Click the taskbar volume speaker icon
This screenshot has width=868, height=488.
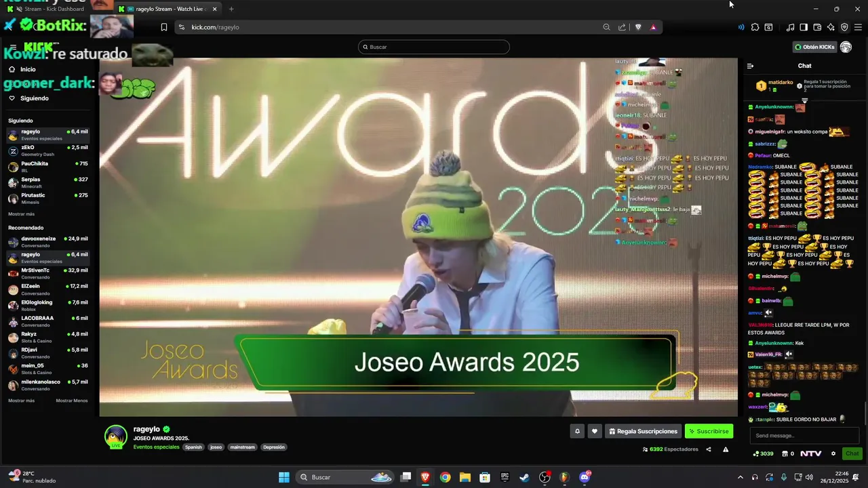point(809,477)
